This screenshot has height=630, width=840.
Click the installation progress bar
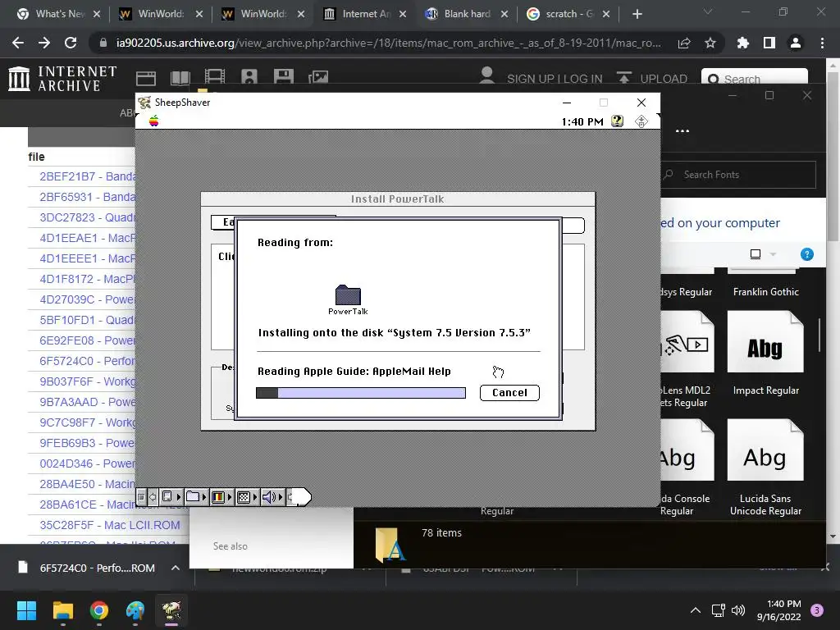point(361,393)
